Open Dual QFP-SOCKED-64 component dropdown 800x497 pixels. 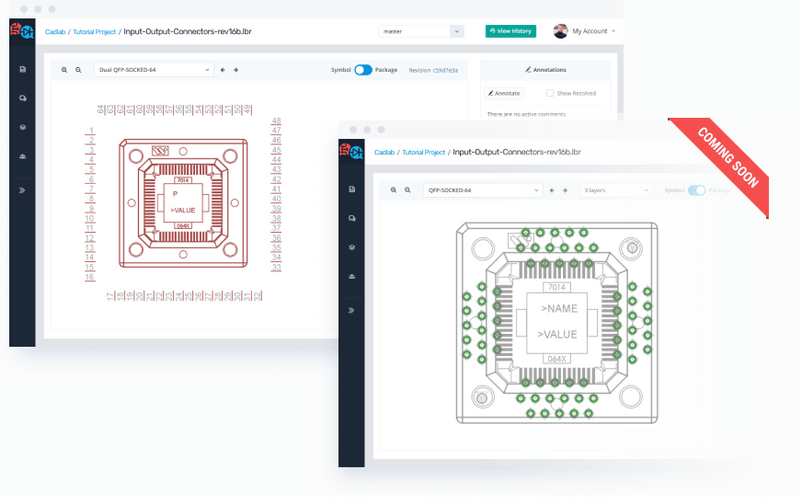point(154,70)
